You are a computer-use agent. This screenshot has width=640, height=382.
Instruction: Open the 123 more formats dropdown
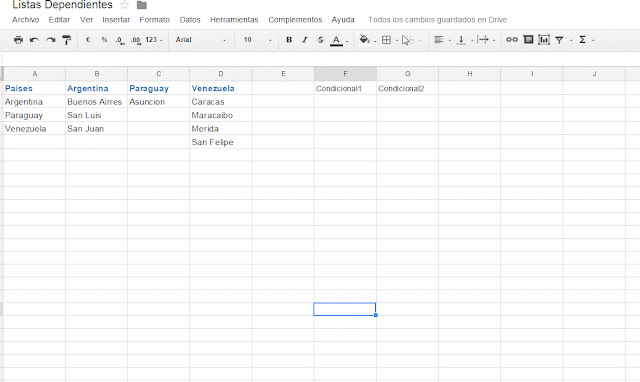click(154, 40)
